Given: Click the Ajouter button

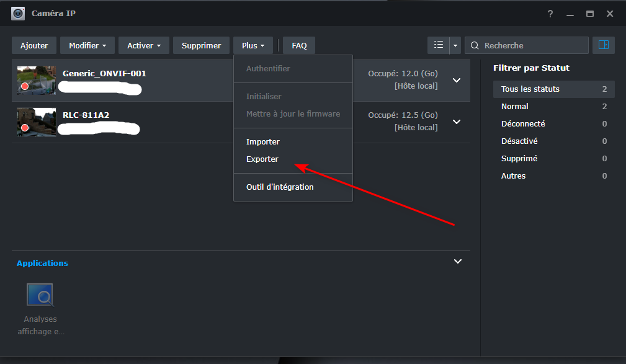Looking at the screenshot, I should point(34,45).
